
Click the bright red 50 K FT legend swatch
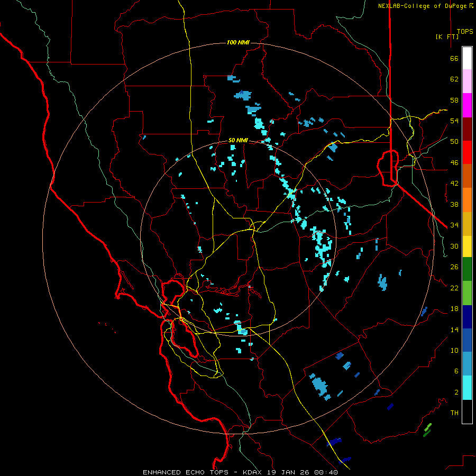click(x=467, y=152)
